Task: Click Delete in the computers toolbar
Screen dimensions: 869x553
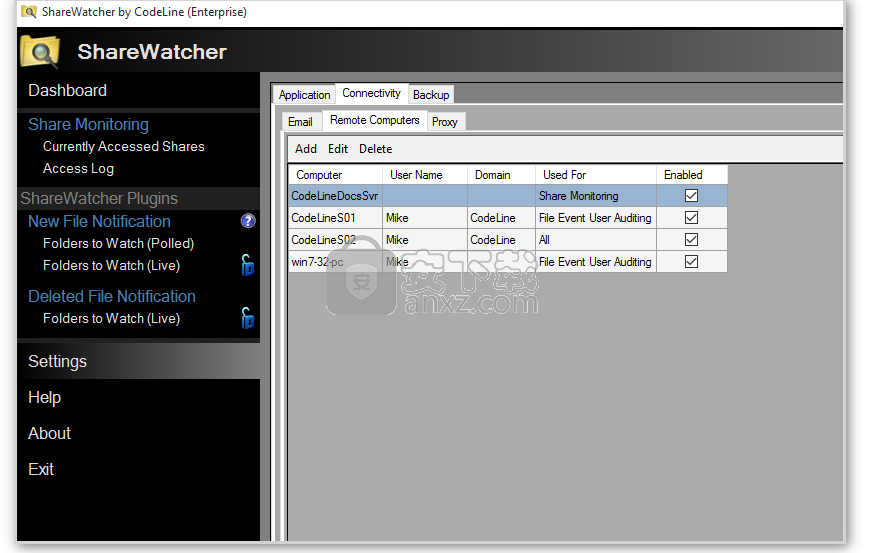Action: click(375, 149)
